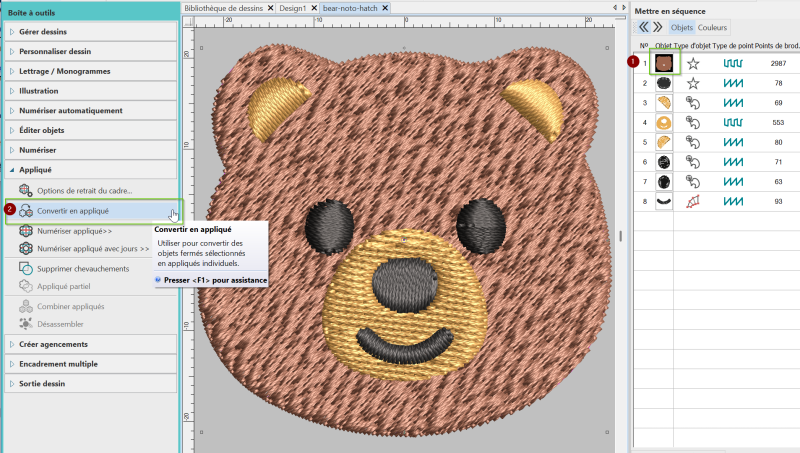Click the bear's smiling mouth on canvas
Image resolution: width=800 pixels, height=453 pixels.
405,345
